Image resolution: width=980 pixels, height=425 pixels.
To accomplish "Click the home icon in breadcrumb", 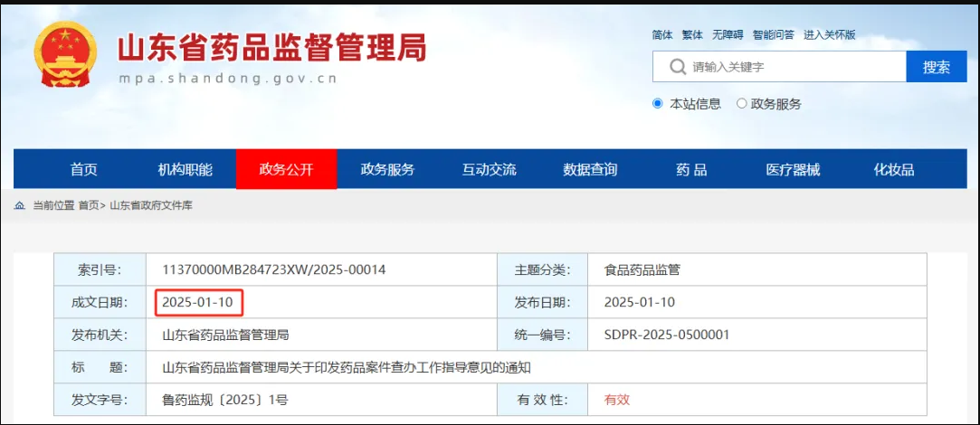I will point(21,205).
